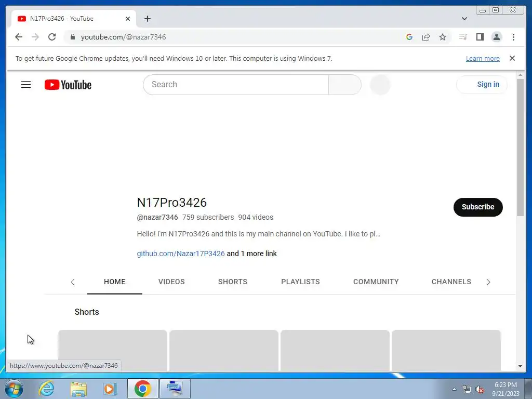
Task: Reload the YouTube page
Action: [52, 37]
